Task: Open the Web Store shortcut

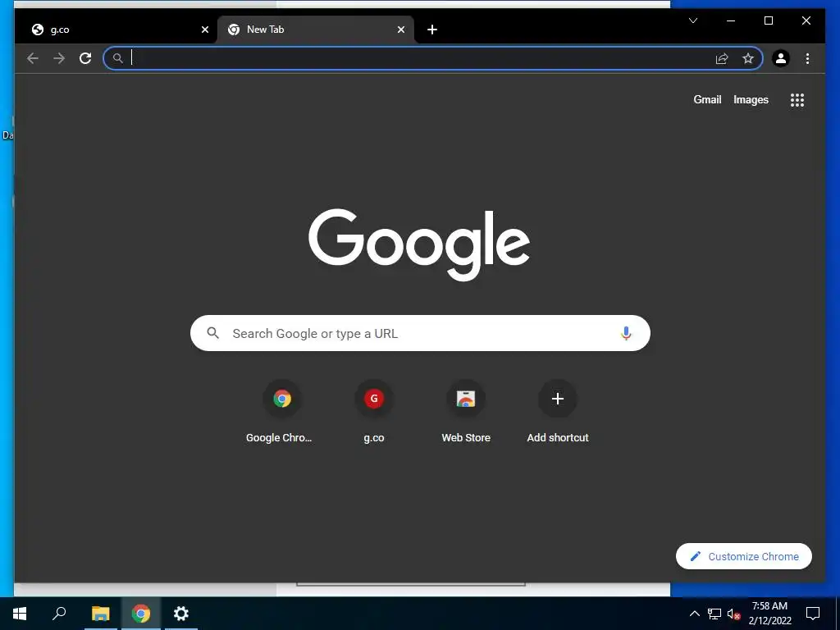Action: point(466,412)
